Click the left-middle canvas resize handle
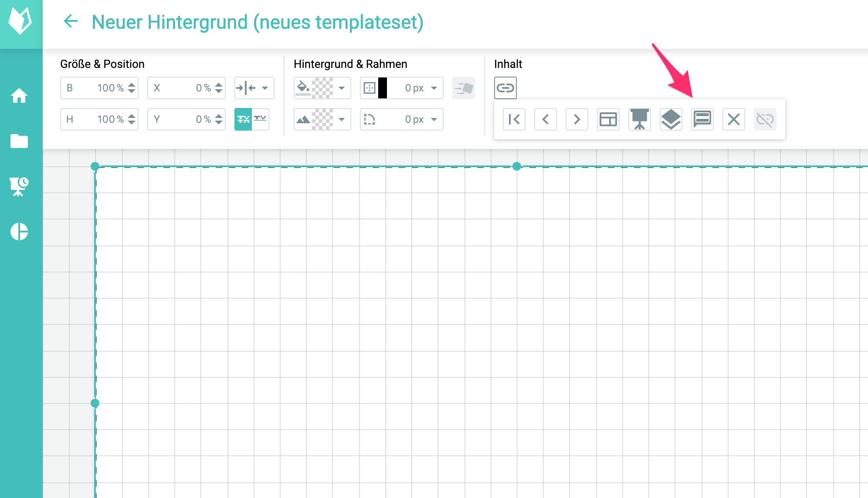This screenshot has height=498, width=868. (x=95, y=403)
